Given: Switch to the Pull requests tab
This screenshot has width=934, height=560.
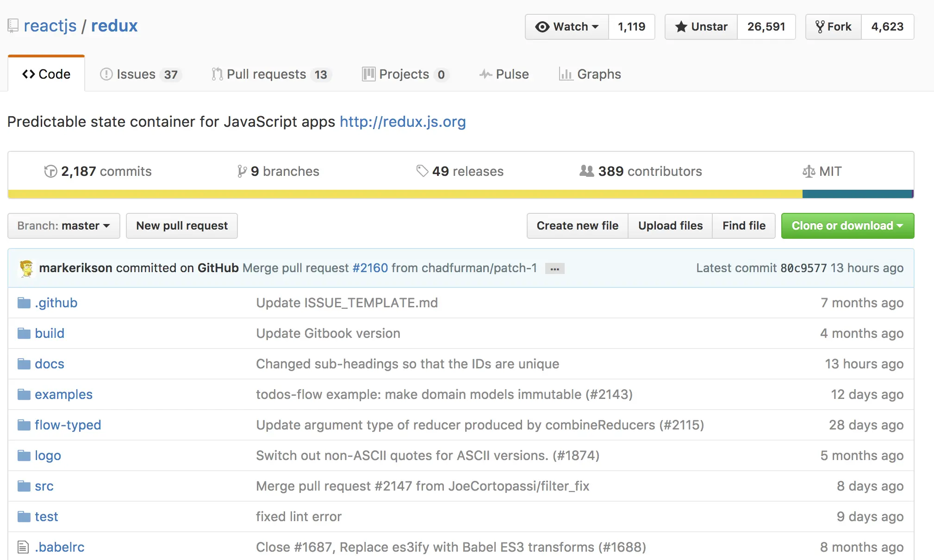Looking at the screenshot, I should (x=266, y=75).
